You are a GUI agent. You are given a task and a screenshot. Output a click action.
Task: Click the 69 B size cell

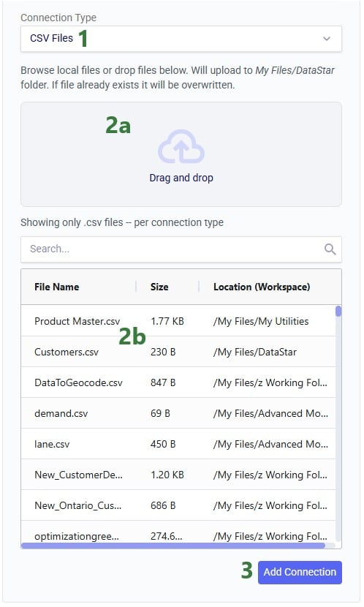click(160, 413)
